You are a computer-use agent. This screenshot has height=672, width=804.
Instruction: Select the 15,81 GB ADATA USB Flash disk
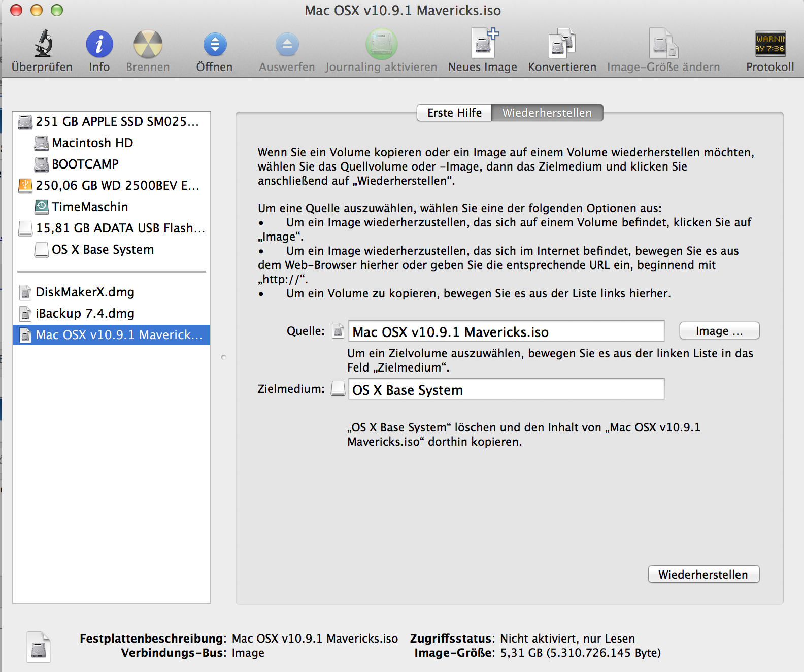(112, 228)
